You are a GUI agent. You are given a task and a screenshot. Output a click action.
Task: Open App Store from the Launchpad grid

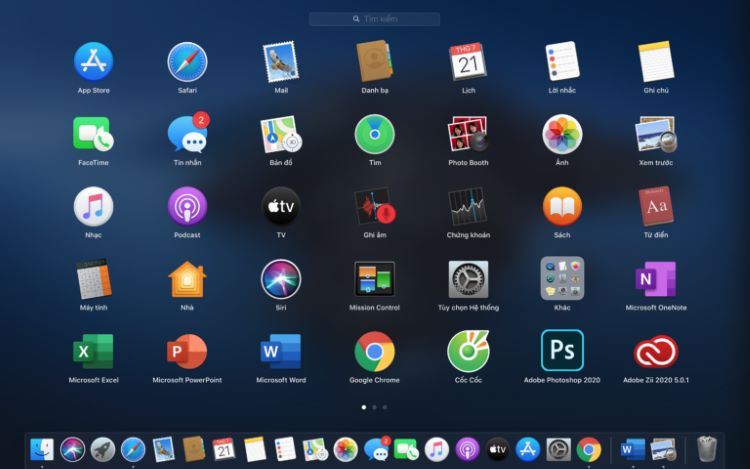click(x=93, y=62)
